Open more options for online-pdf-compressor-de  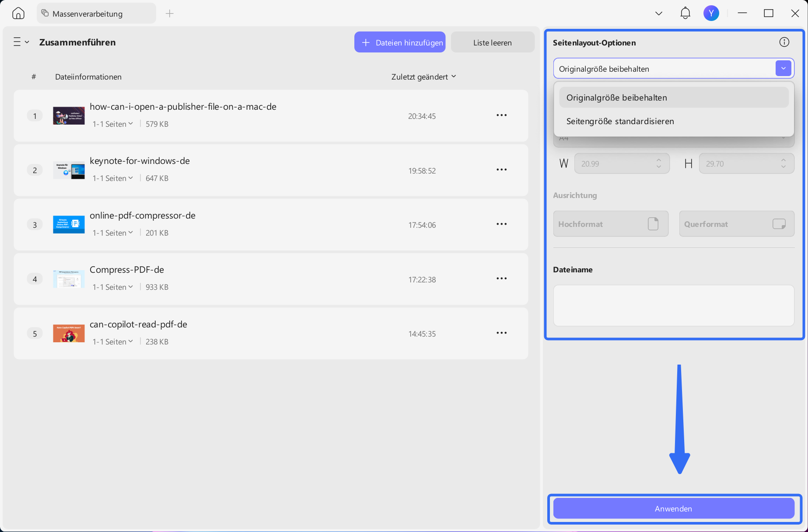coord(501,224)
